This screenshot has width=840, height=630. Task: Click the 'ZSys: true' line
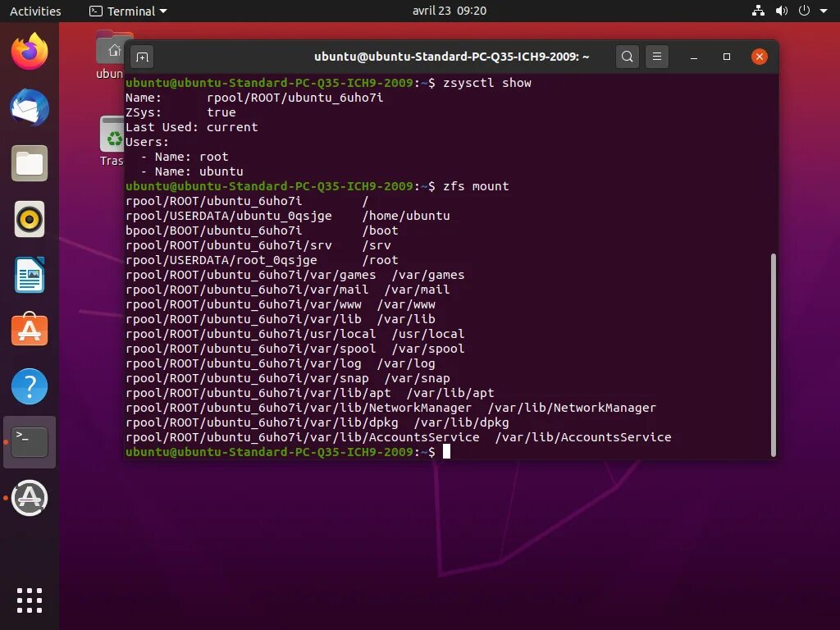[x=180, y=112]
